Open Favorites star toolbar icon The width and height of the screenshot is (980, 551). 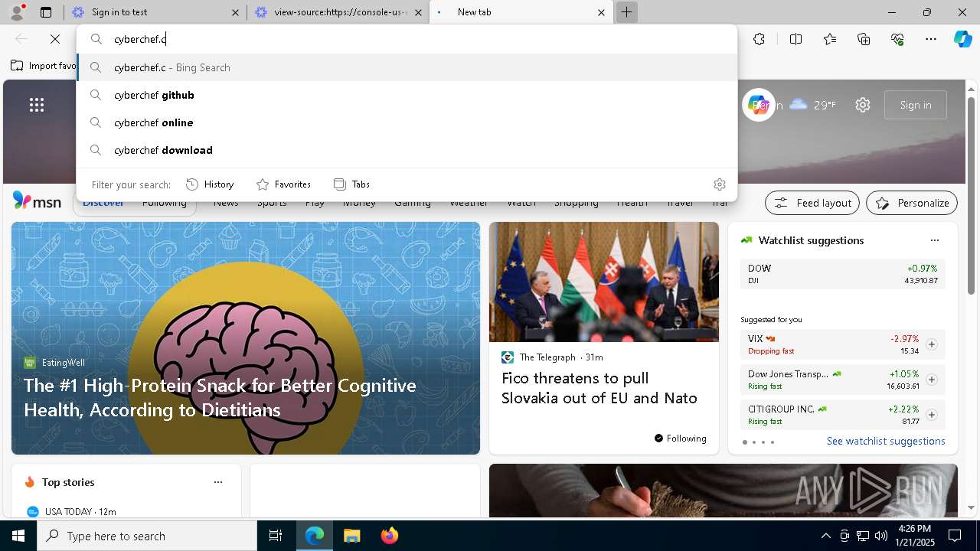pyautogui.click(x=830, y=39)
